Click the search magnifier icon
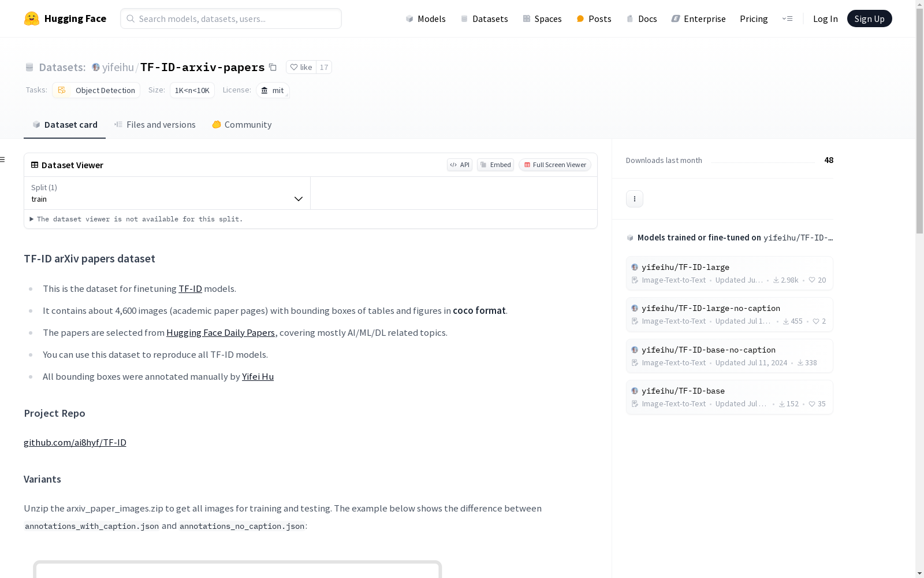 point(131,18)
